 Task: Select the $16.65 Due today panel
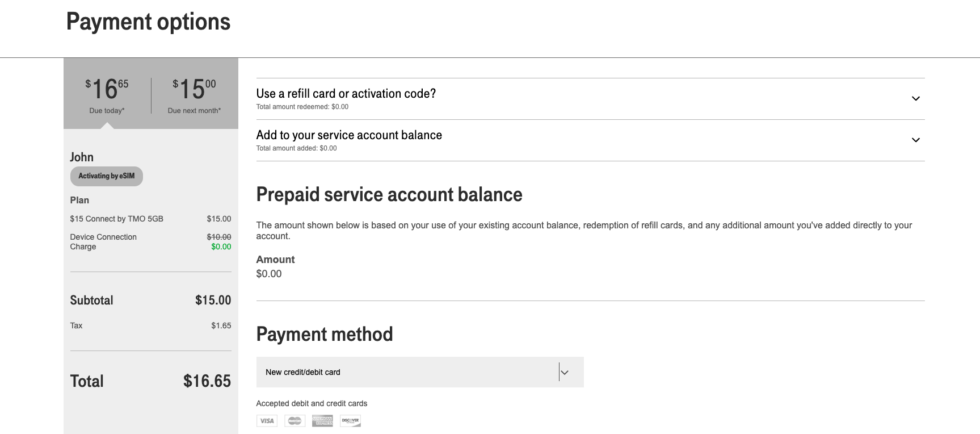(x=107, y=94)
